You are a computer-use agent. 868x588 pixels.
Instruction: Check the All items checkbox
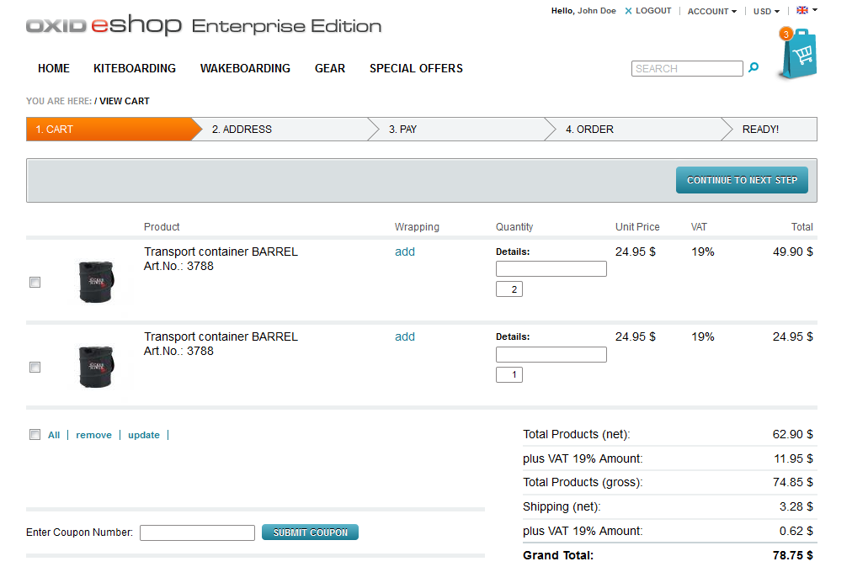35,435
